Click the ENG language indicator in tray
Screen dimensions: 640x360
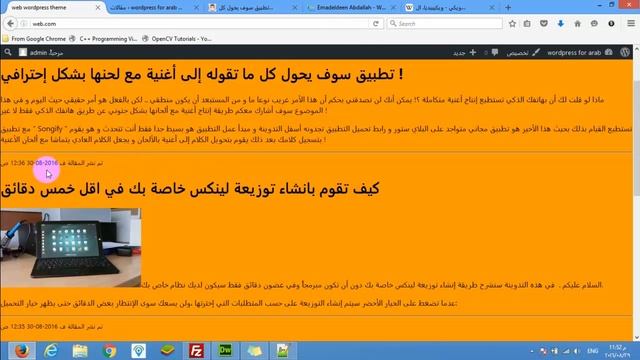point(593,351)
